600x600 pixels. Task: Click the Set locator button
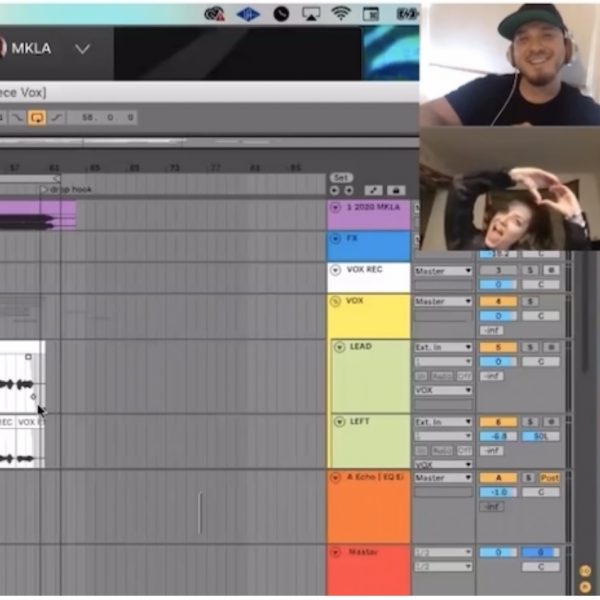coord(341,178)
